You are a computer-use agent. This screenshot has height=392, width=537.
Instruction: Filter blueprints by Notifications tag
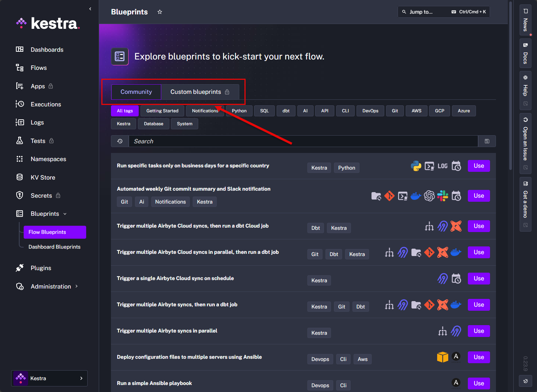click(205, 111)
